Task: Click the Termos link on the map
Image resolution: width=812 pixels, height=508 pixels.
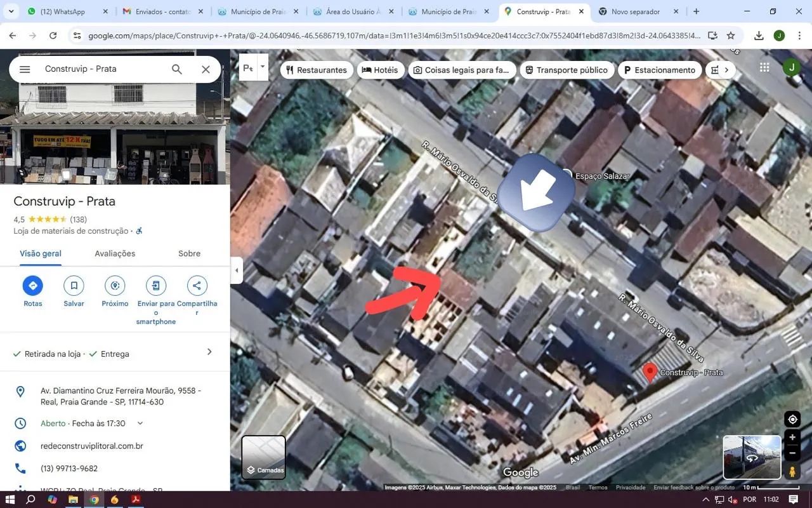Action: click(598, 488)
